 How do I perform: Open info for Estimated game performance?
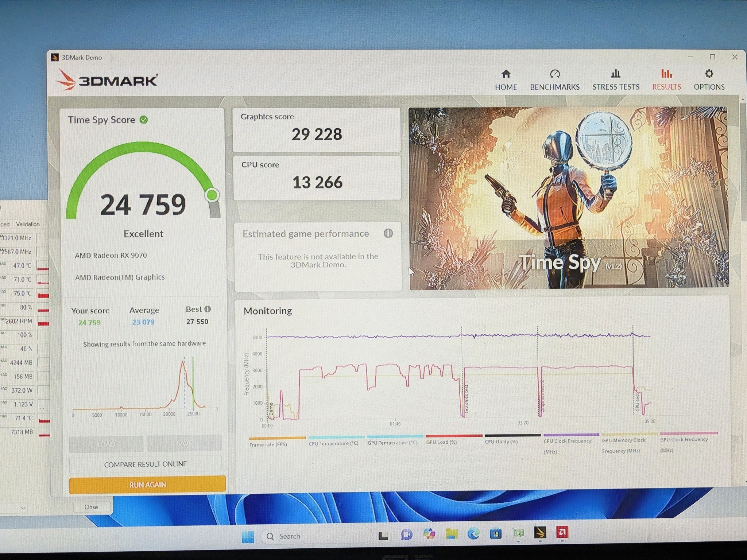click(x=388, y=233)
